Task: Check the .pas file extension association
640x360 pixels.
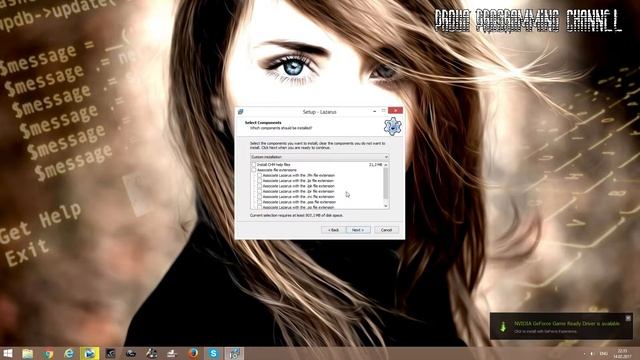Action: 260,202
